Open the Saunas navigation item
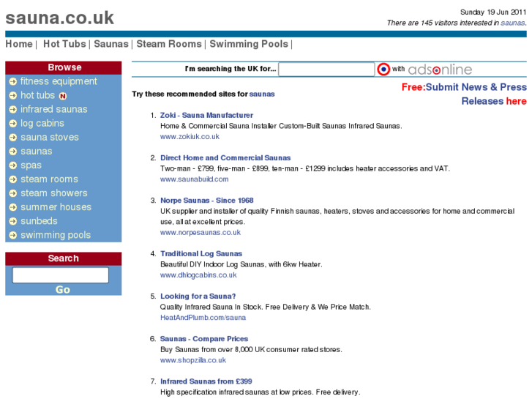 coord(111,44)
